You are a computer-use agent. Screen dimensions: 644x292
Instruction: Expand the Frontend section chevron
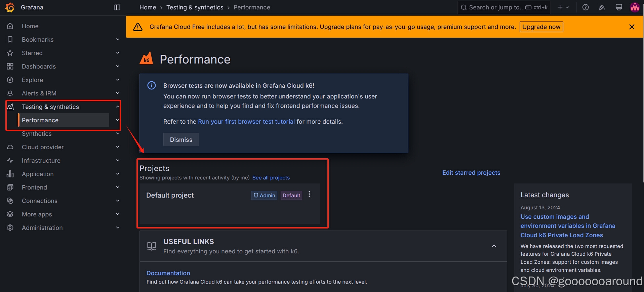pos(118,187)
